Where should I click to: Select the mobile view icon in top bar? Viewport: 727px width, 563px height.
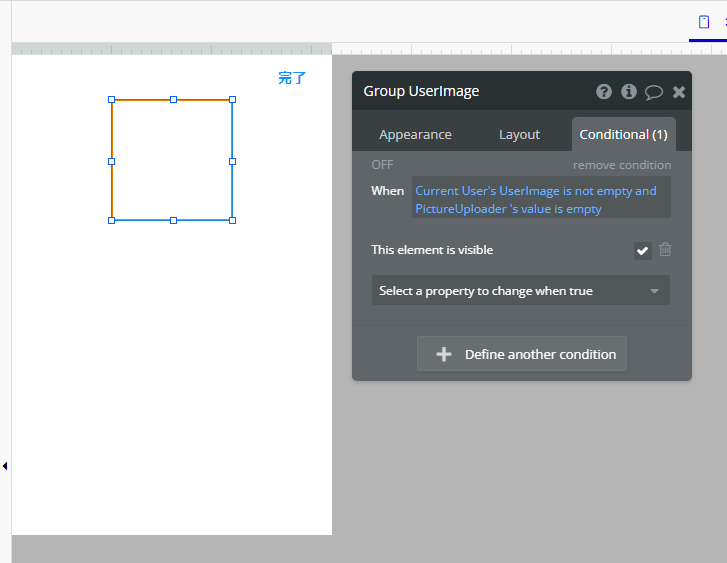click(x=704, y=22)
